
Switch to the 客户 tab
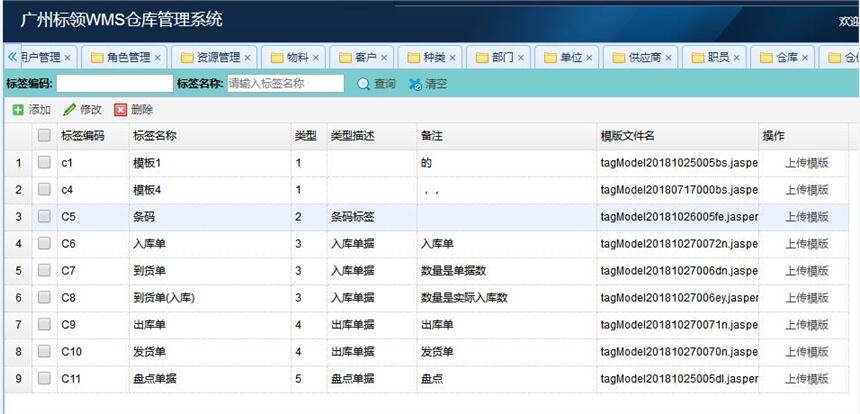364,58
